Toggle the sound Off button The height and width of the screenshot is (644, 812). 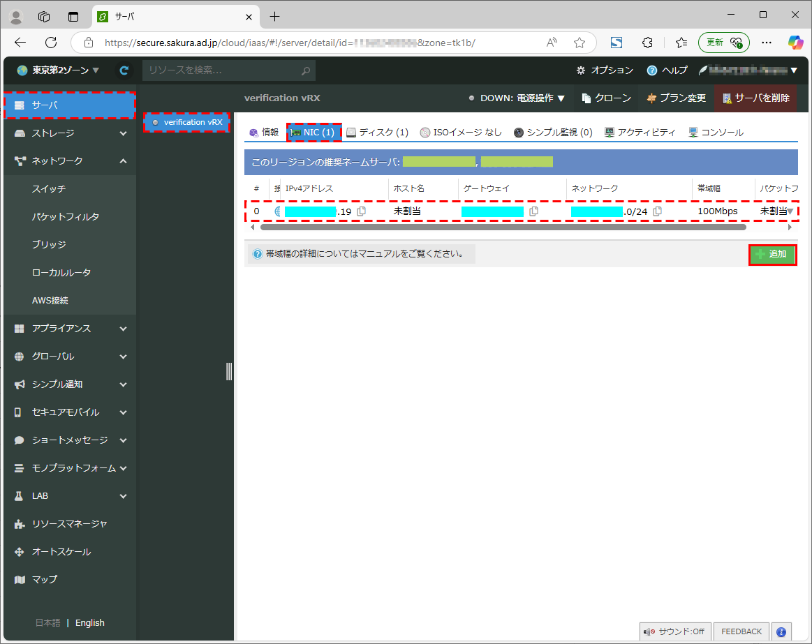tap(675, 631)
